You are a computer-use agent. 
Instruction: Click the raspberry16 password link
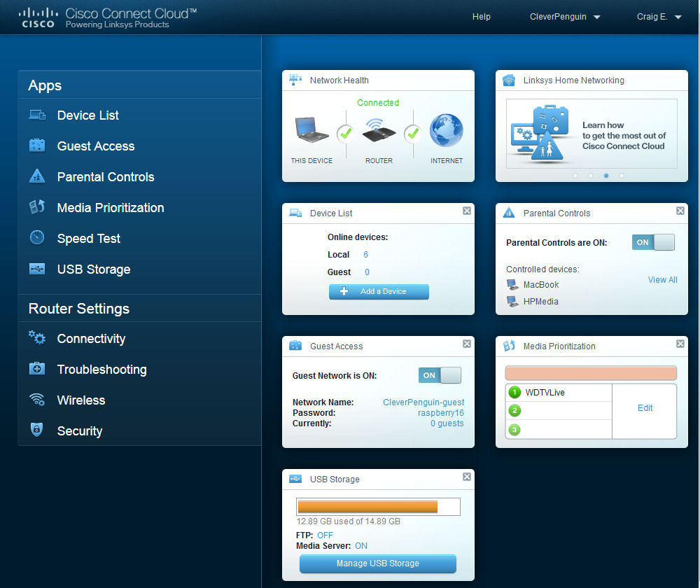[x=440, y=413]
